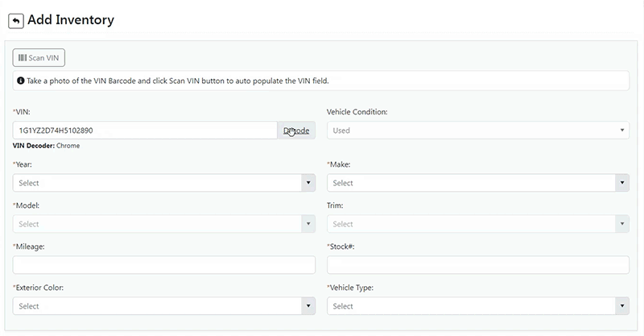Click the Mileage field label
The width and height of the screenshot is (644, 336).
click(x=31, y=247)
